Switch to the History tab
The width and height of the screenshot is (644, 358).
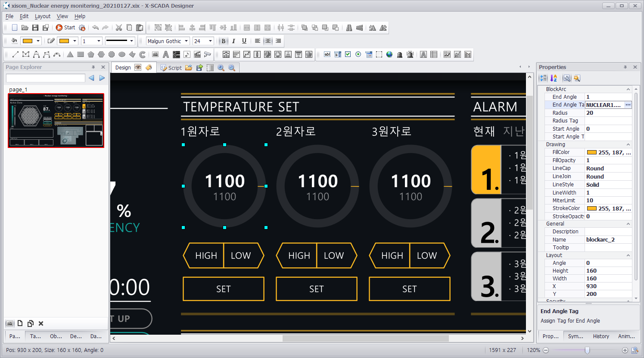(x=601, y=336)
